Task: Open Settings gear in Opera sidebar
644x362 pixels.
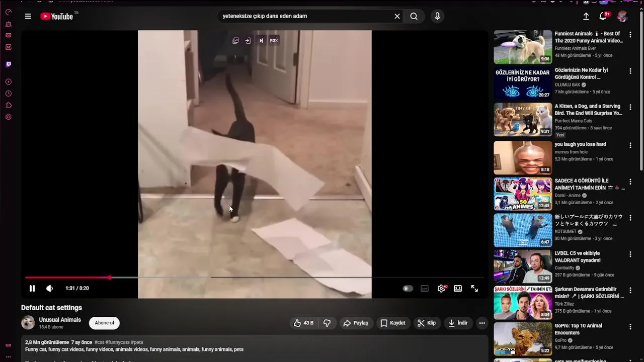Action: [x=9, y=117]
